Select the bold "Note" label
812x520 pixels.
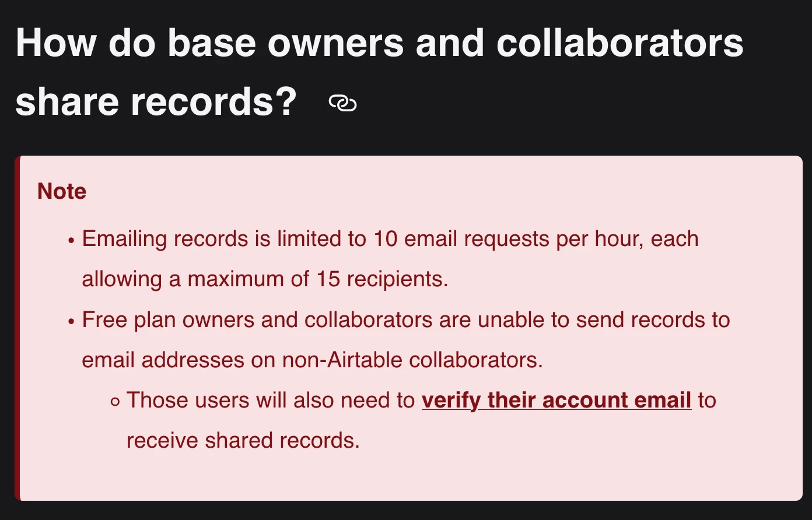tap(62, 191)
